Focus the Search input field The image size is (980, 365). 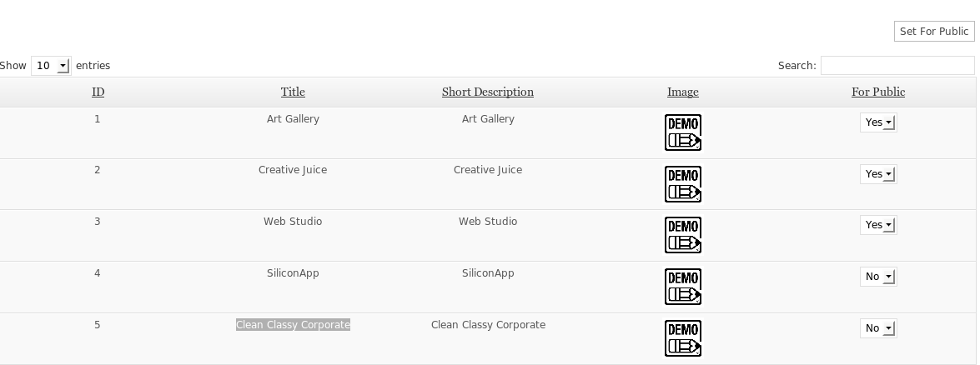coord(897,66)
